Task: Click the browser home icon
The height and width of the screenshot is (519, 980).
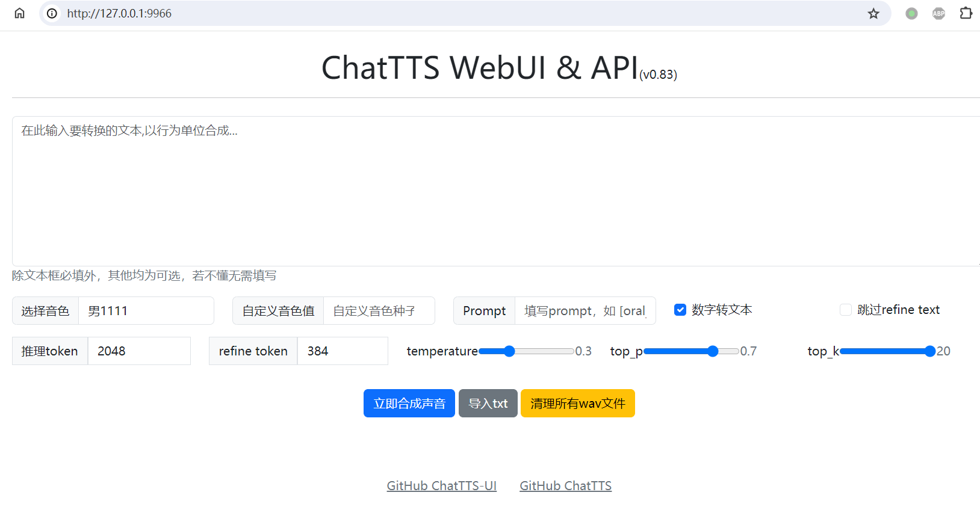Action: [19, 13]
